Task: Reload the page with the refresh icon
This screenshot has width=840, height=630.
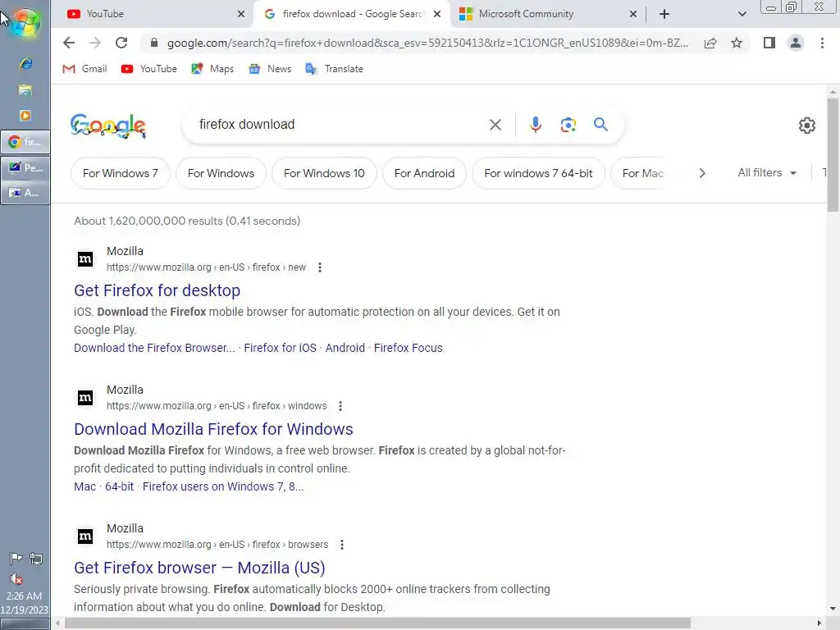Action: (x=121, y=43)
